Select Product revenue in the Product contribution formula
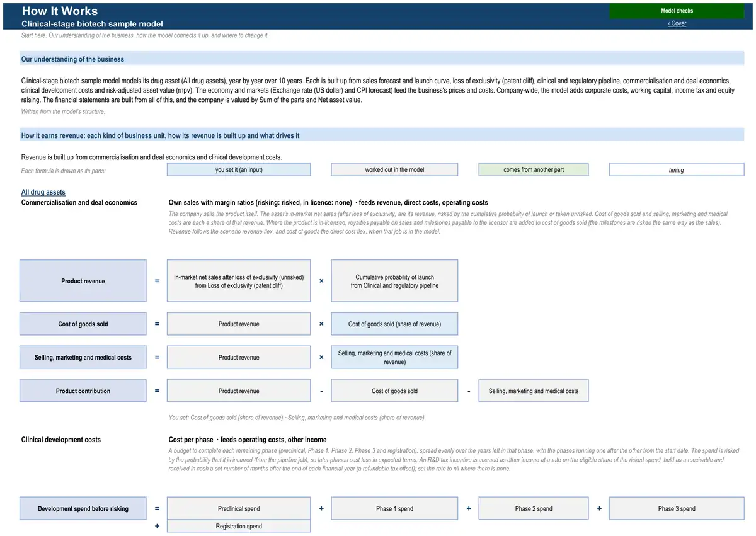 [x=239, y=391]
